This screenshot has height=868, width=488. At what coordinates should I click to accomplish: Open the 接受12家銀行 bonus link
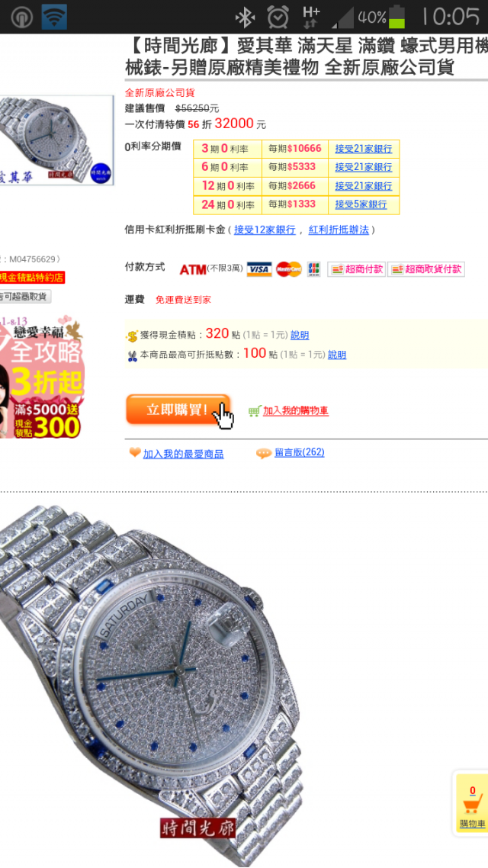click(265, 230)
